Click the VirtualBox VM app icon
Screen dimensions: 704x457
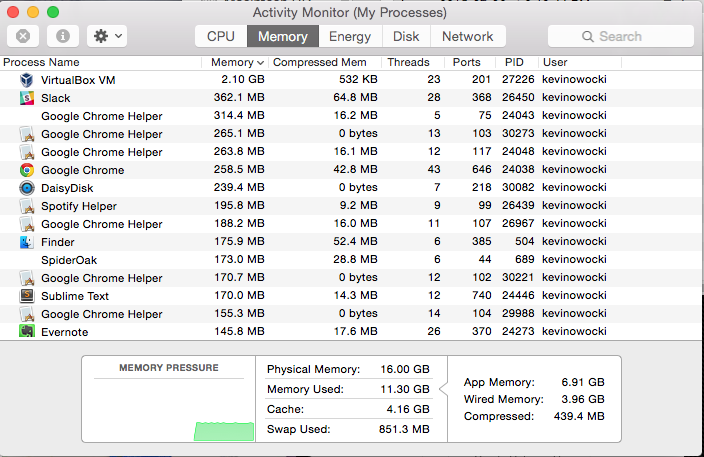[27, 80]
